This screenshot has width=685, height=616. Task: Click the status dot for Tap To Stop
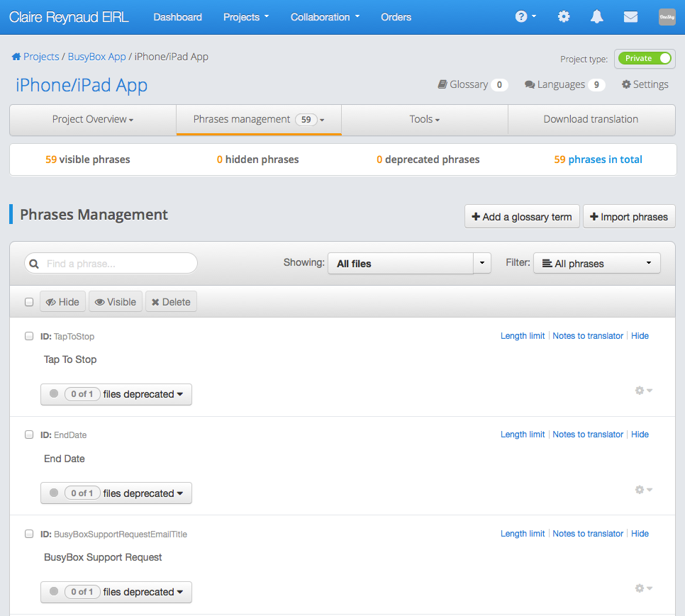click(x=54, y=394)
